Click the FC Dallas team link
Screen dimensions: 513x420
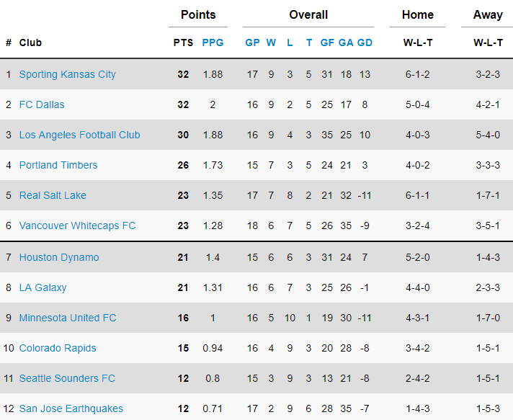42,104
